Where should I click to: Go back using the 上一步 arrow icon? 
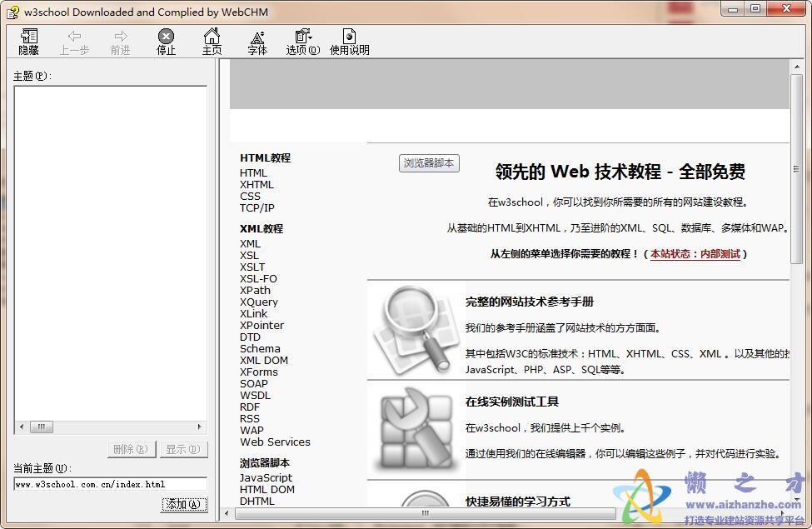75,40
